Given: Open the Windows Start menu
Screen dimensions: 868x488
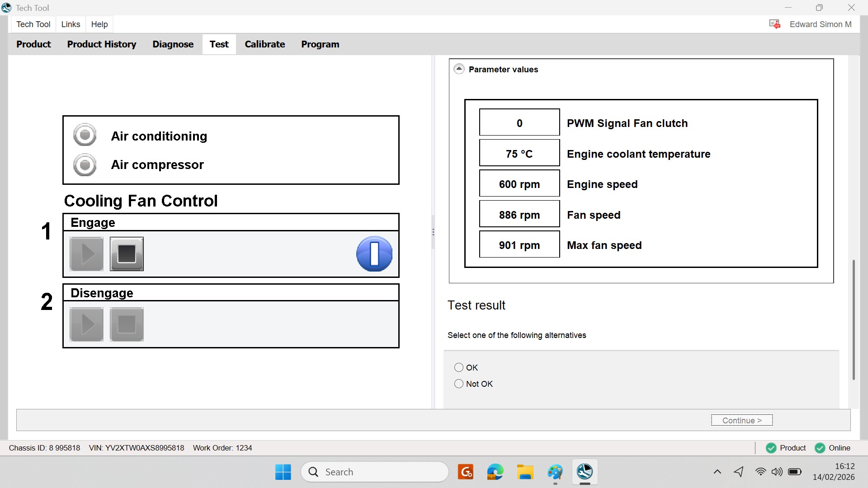Looking at the screenshot, I should (283, 472).
